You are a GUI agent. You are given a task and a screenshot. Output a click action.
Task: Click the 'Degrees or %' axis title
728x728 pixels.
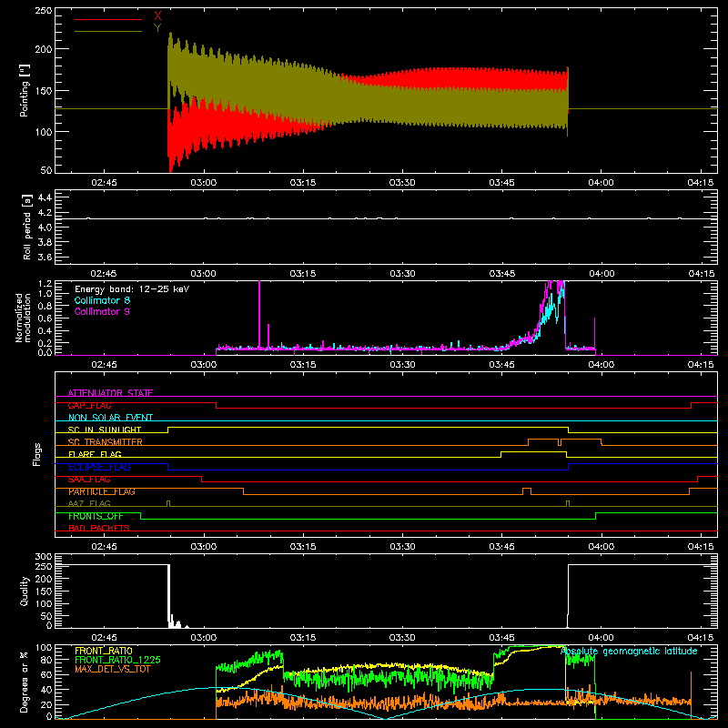tap(25, 682)
